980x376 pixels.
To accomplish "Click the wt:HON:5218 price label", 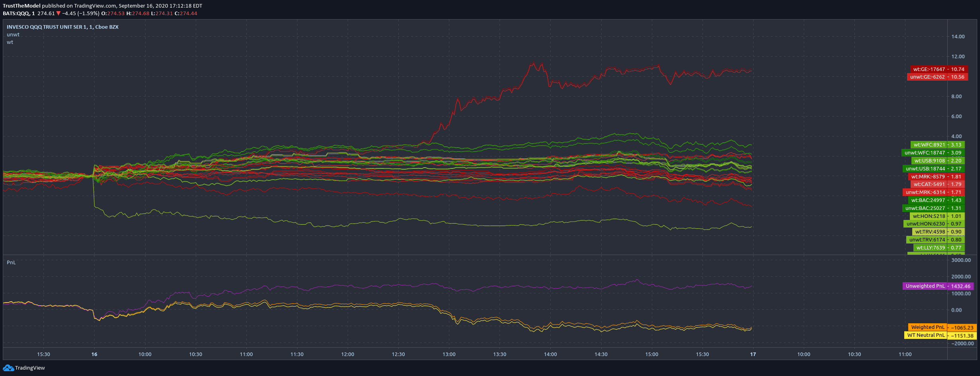I will pos(929,216).
